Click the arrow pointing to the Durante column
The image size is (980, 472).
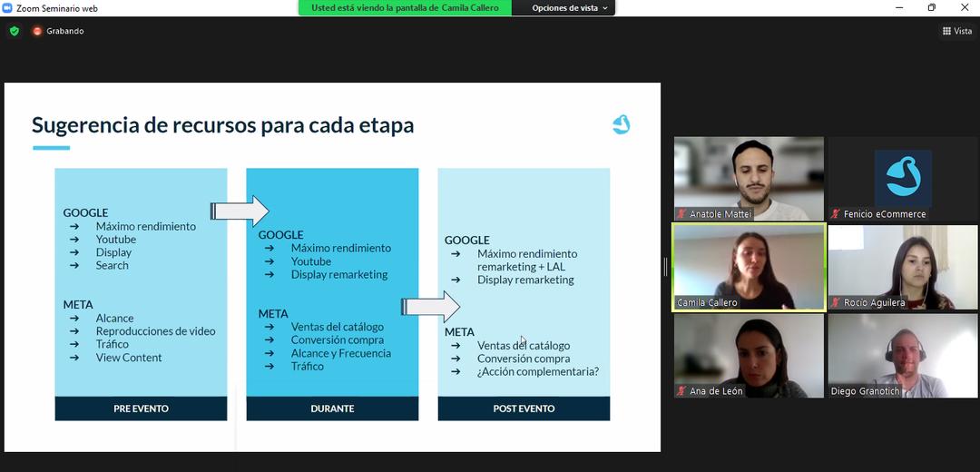(x=240, y=211)
